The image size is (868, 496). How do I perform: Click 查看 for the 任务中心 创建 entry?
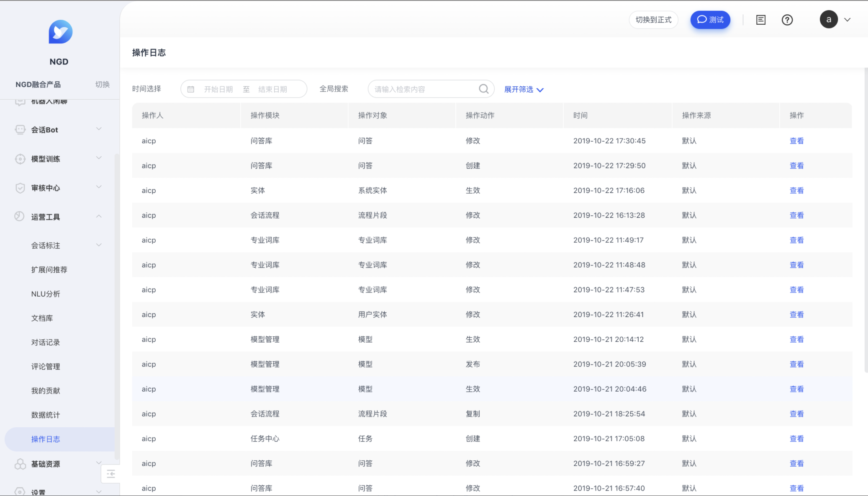[796, 439]
